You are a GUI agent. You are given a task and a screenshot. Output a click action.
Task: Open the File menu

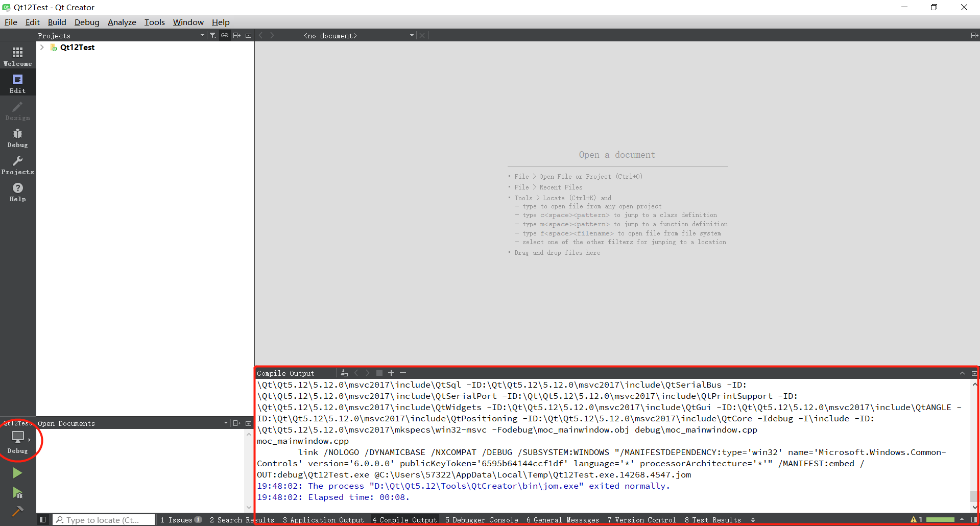[x=11, y=22]
